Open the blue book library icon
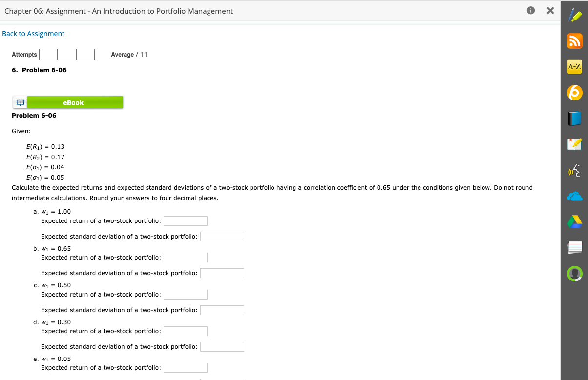This screenshot has width=588, height=380. pyautogui.click(x=575, y=119)
